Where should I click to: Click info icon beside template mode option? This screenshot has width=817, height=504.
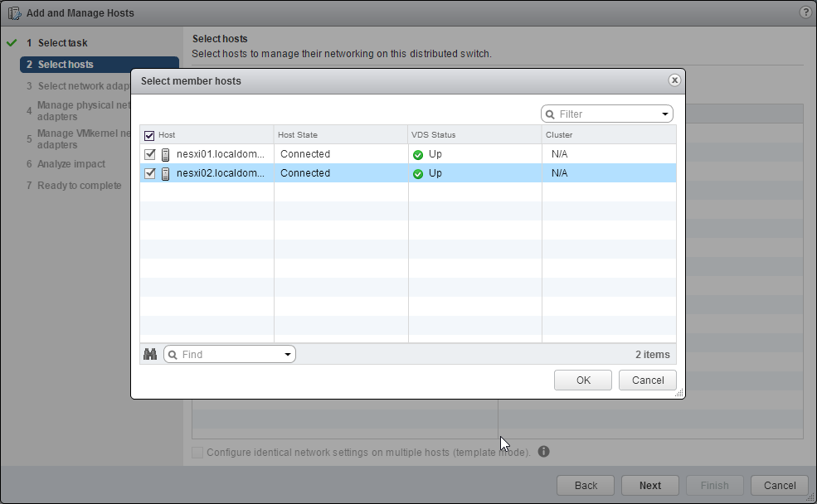coord(544,452)
